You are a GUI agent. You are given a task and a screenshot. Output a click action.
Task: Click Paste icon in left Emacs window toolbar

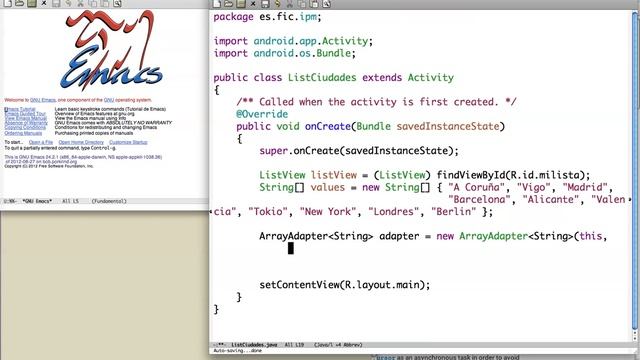point(105,3)
